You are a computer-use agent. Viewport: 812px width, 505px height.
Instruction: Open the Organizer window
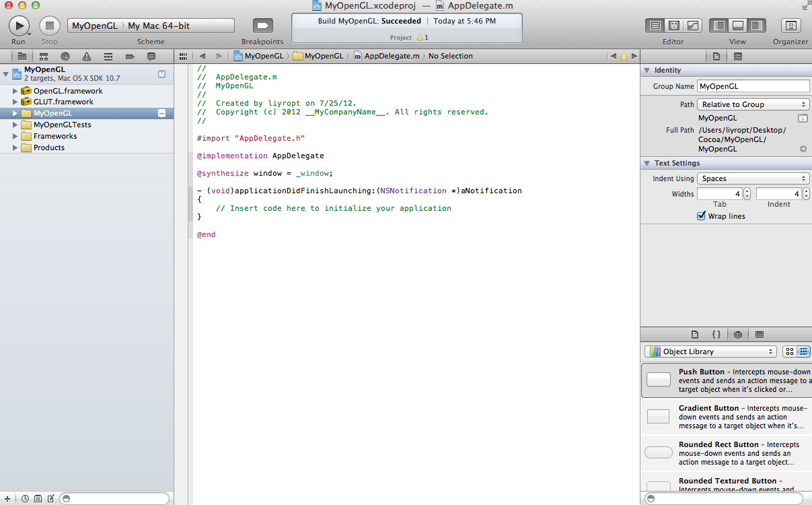coord(790,26)
